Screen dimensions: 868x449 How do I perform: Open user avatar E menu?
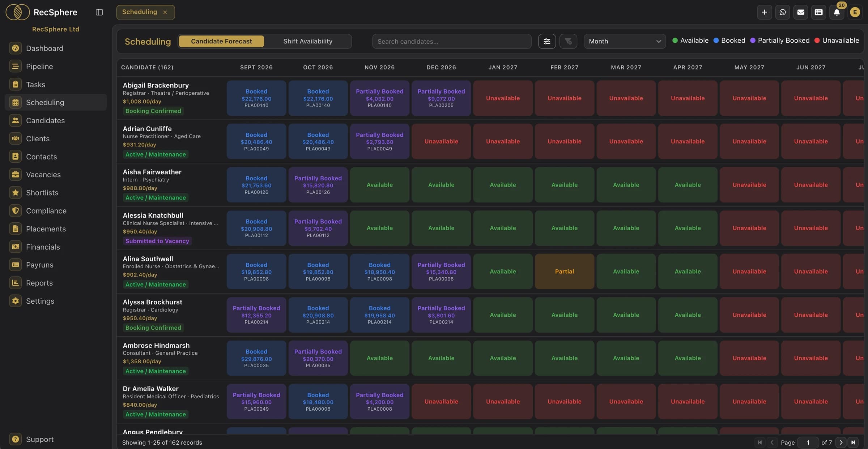pyautogui.click(x=855, y=12)
